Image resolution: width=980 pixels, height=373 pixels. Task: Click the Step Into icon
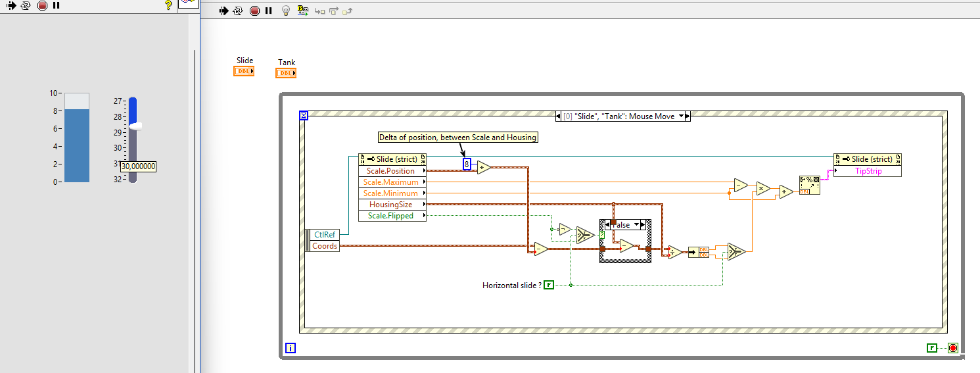click(x=319, y=11)
